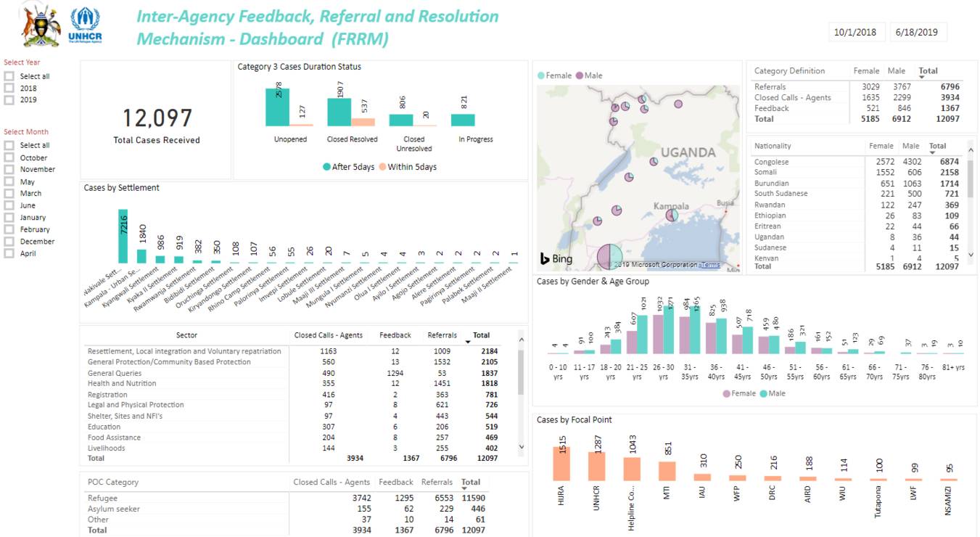This screenshot has width=980, height=537.
Task: Click the Closed Calls - Agents Sector column header
Action: [328, 335]
